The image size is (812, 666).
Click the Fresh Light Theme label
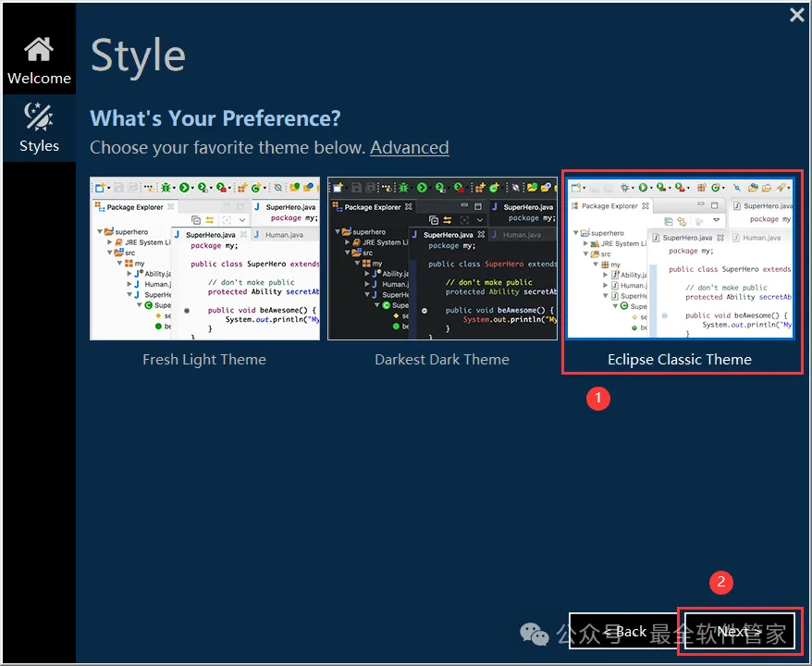click(204, 360)
